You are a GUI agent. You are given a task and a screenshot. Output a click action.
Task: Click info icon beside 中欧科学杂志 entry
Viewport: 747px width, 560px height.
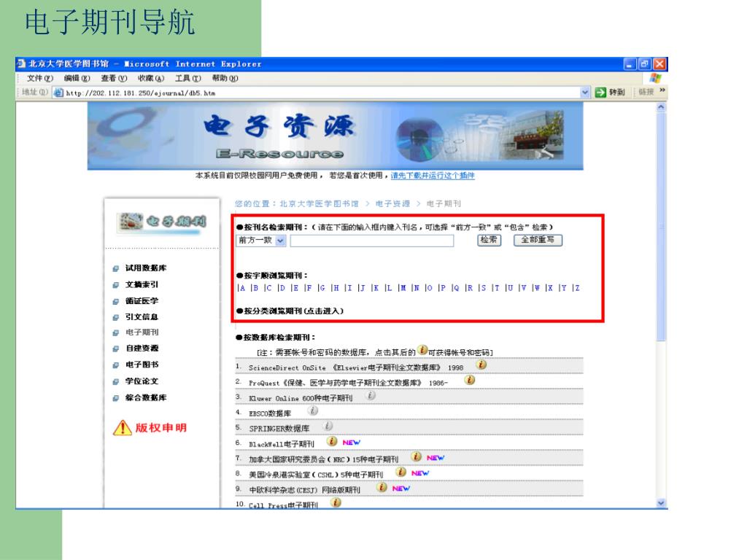coord(382,486)
